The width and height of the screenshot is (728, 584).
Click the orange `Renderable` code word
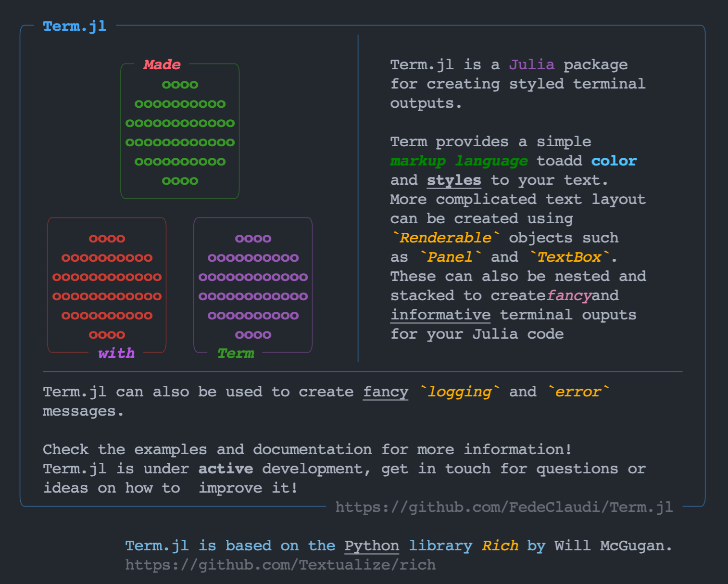(x=446, y=238)
